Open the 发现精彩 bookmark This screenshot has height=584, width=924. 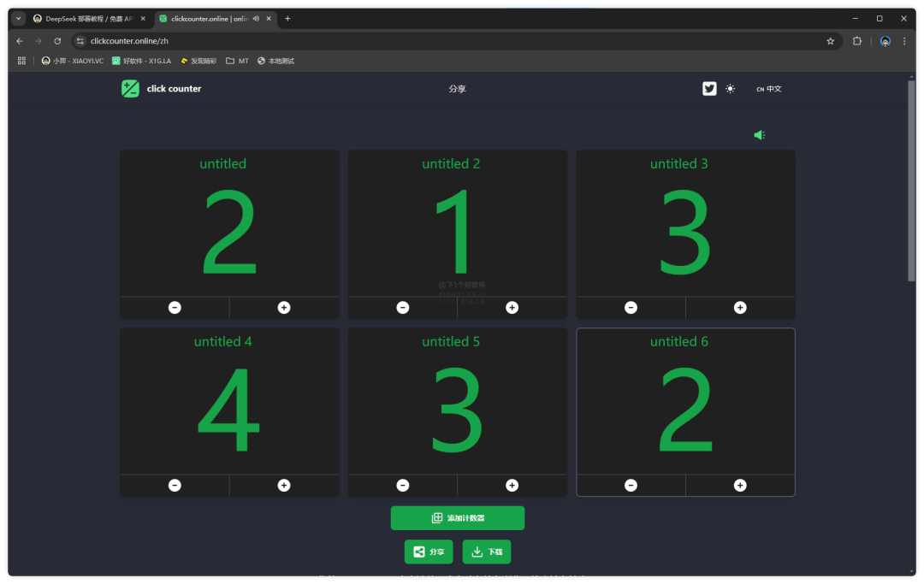pos(198,61)
